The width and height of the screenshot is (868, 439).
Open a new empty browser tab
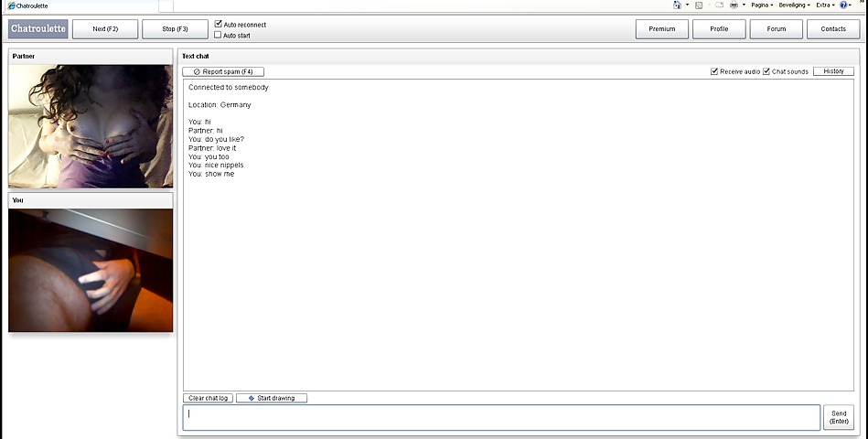click(166, 5)
